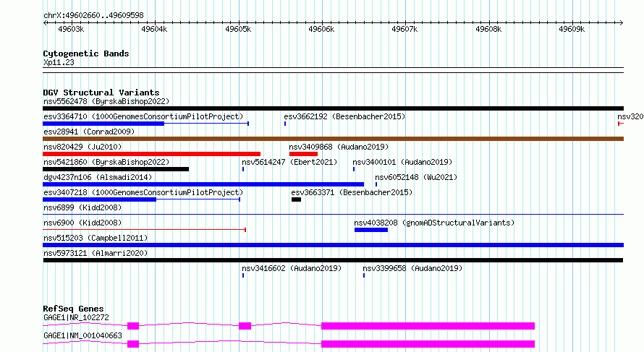
Task: Click the 49607k ruler tick label
Action: (404, 29)
